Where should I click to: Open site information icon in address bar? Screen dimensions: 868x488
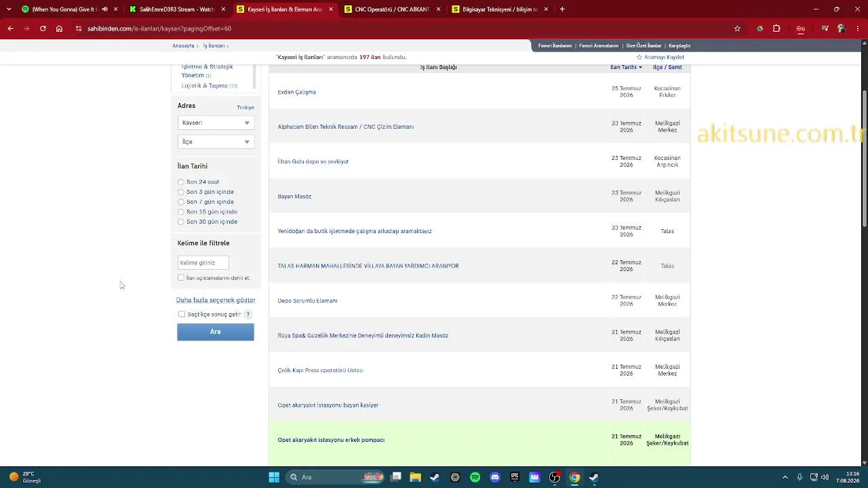(79, 28)
